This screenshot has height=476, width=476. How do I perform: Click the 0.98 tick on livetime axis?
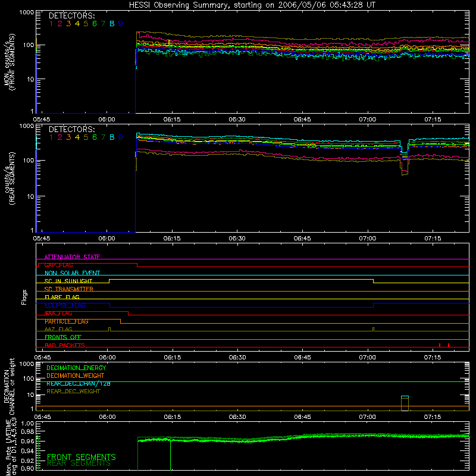(x=27, y=431)
